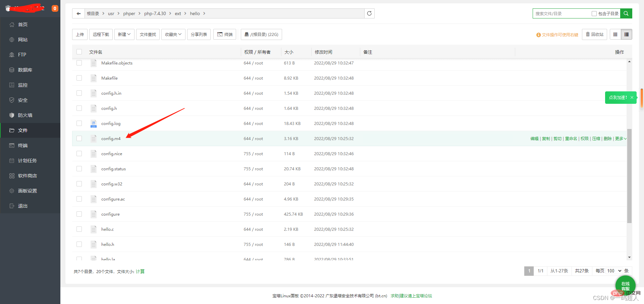The width and height of the screenshot is (644, 304).
Task: Click the file list vertical scrollbar
Action: (x=629, y=176)
